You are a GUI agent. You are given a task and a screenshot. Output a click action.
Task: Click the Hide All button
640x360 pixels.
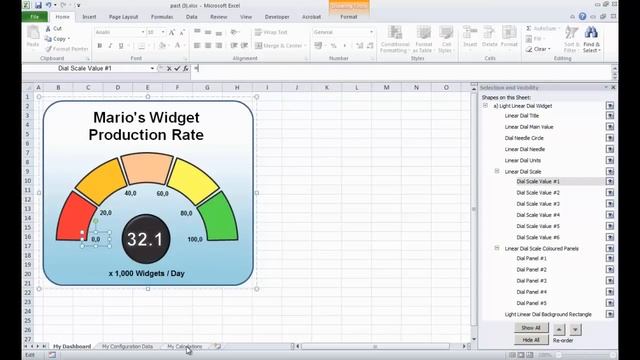pyautogui.click(x=531, y=340)
